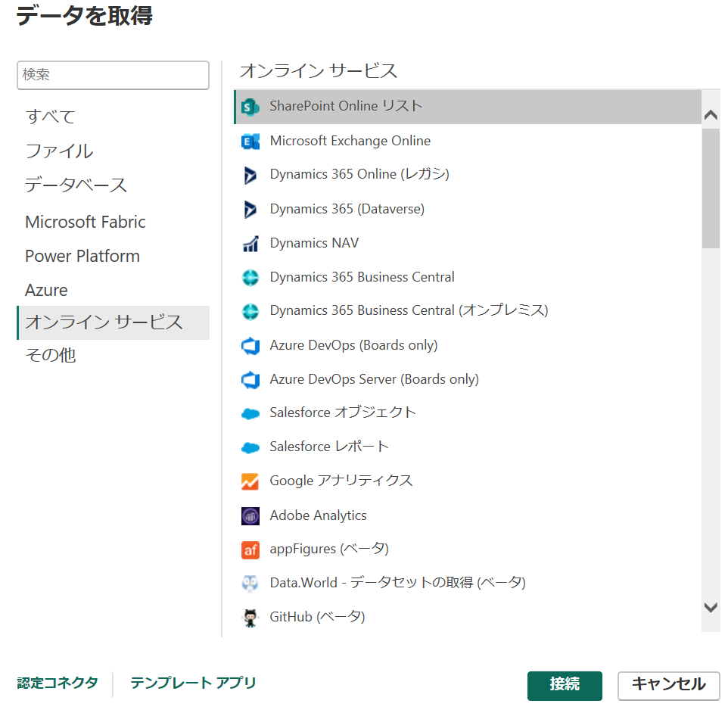Click the Dynamics 365 Business Central icon
This screenshot has height=713, width=728.
(x=250, y=277)
